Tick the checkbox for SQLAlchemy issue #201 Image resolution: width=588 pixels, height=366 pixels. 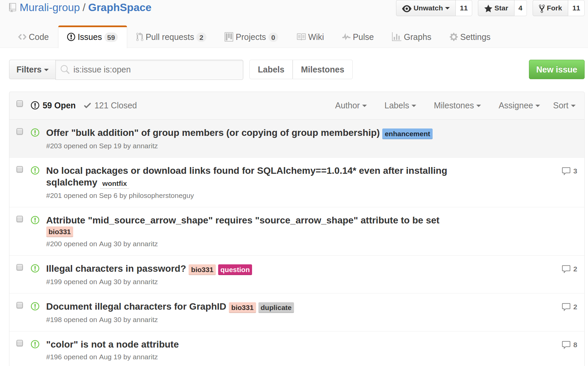[20, 169]
